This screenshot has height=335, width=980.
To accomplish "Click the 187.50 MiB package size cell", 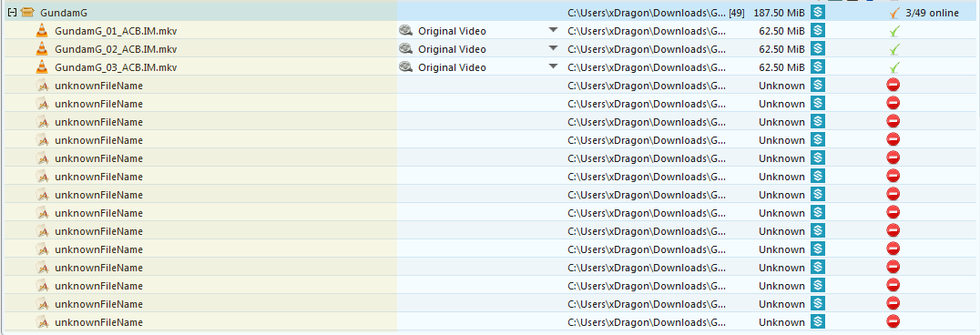I will point(780,13).
